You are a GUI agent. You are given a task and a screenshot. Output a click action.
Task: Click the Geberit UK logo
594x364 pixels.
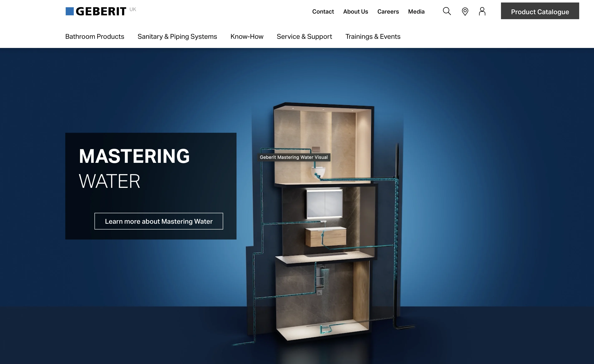point(96,11)
